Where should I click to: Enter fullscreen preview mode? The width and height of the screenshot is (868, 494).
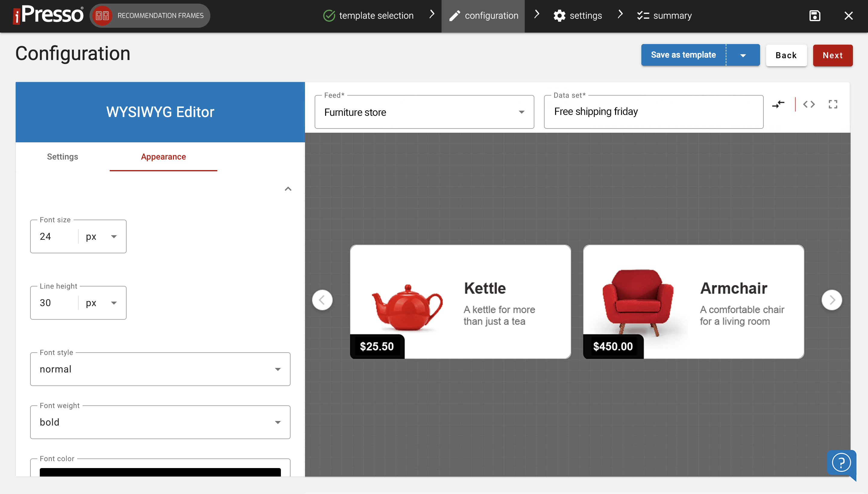pyautogui.click(x=833, y=104)
